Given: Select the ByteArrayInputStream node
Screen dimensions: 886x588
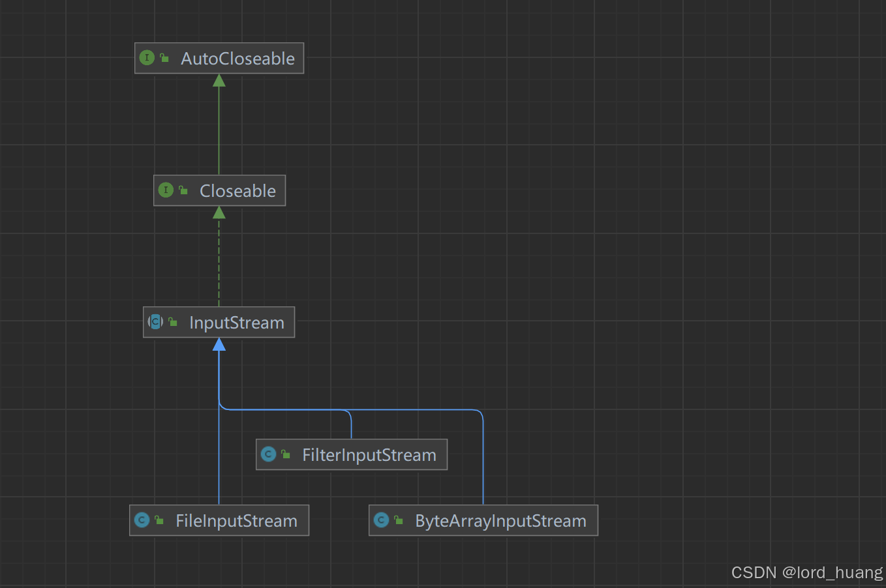Looking at the screenshot, I should click(500, 520).
